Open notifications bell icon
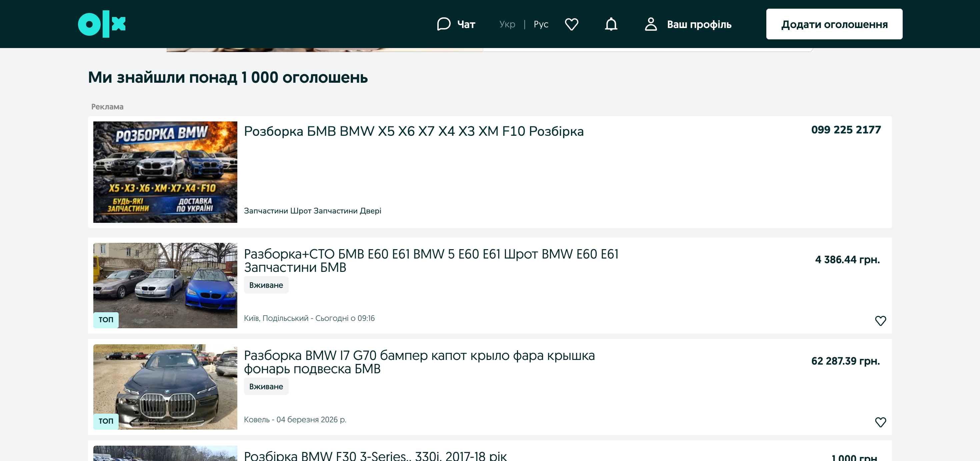The image size is (980, 461). coord(611,24)
